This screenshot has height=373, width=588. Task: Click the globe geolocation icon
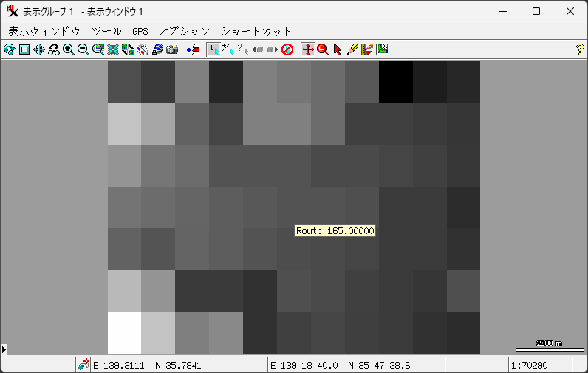(x=157, y=49)
